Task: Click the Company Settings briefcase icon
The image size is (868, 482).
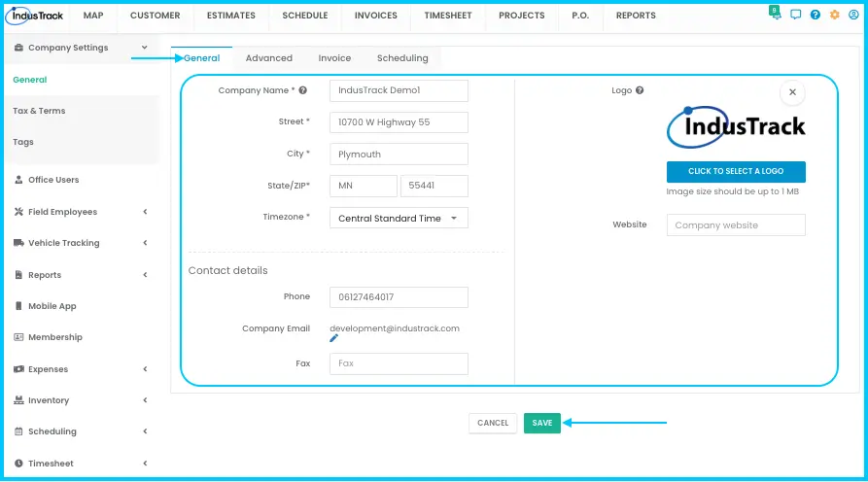Action: coord(18,48)
